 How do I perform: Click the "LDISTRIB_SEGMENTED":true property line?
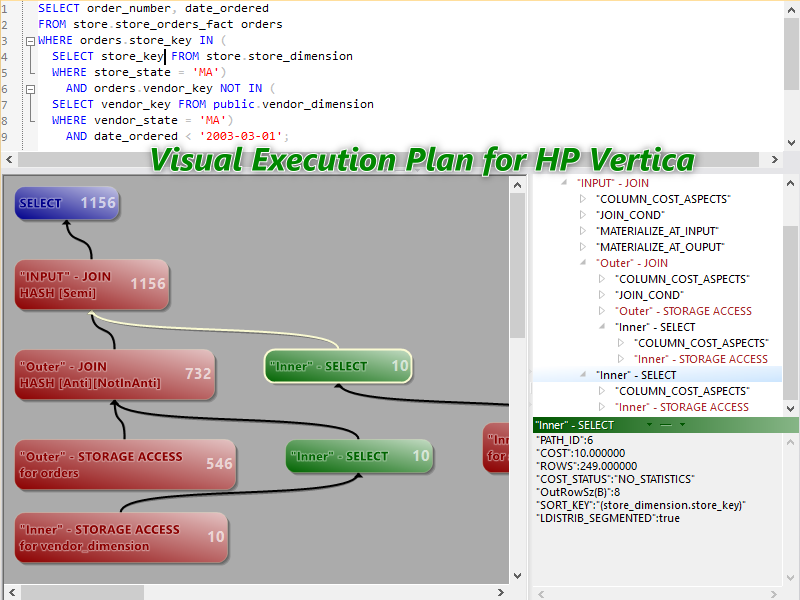point(608,518)
